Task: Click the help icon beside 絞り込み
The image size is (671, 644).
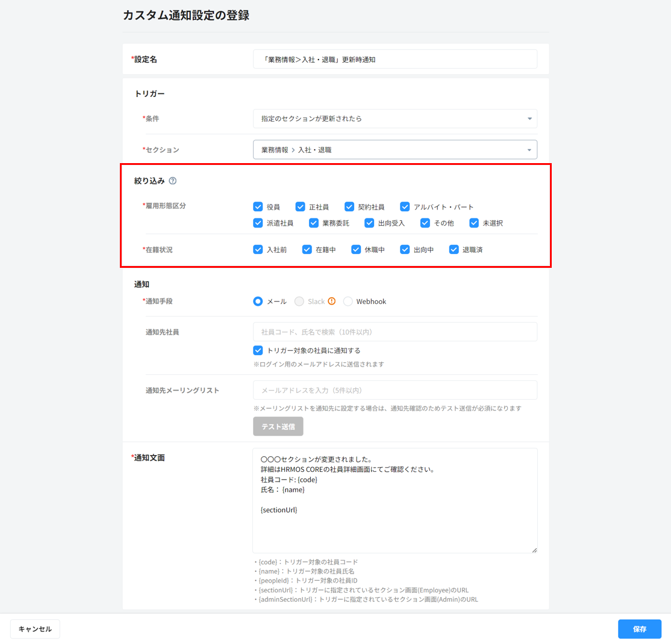Action: (x=173, y=181)
